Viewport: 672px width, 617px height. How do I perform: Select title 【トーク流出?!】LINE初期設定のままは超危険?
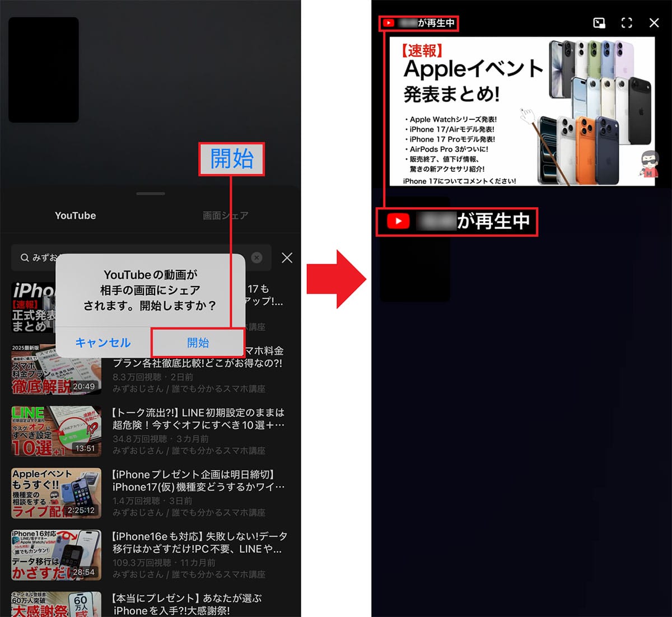198,419
